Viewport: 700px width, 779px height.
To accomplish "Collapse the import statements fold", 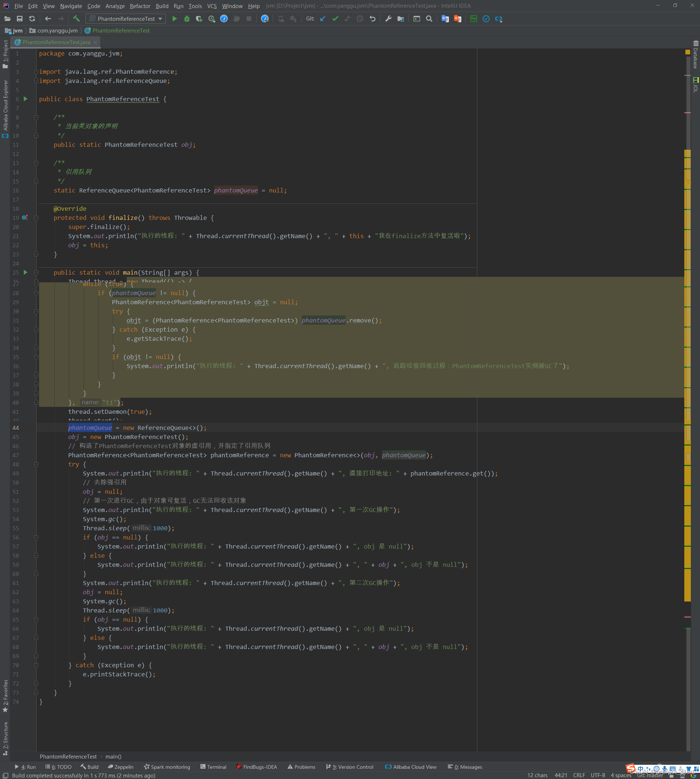I will point(36,72).
